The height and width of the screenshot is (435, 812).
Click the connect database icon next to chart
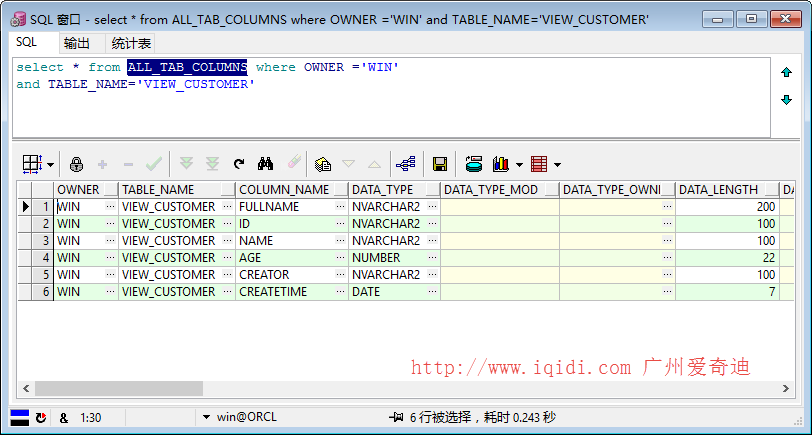point(474,164)
